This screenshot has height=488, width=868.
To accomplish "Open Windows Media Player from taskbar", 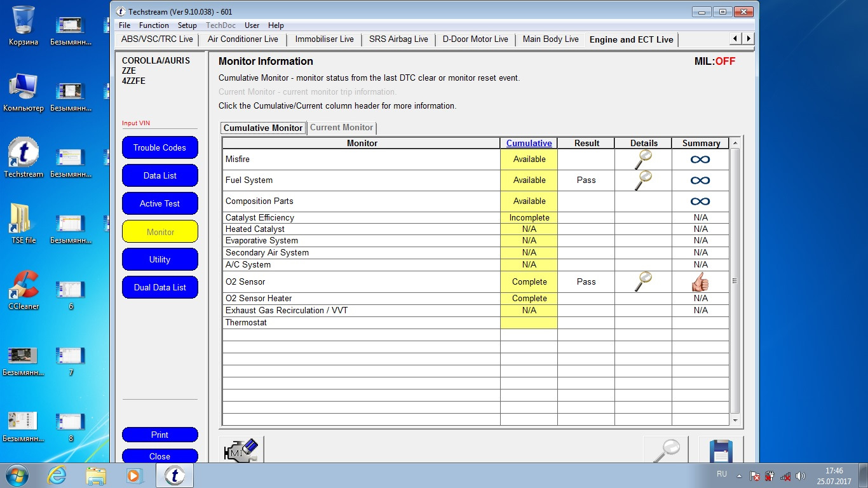I will (133, 475).
